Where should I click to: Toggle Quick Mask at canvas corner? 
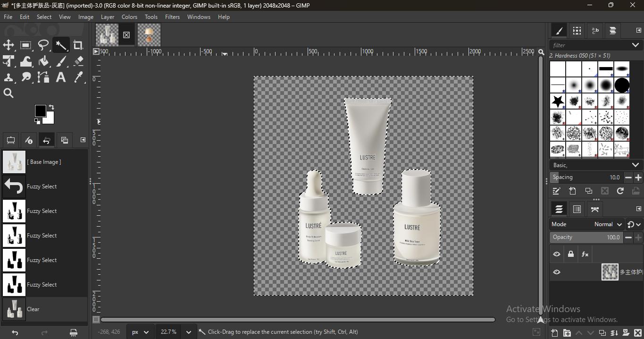pyautogui.click(x=96, y=320)
